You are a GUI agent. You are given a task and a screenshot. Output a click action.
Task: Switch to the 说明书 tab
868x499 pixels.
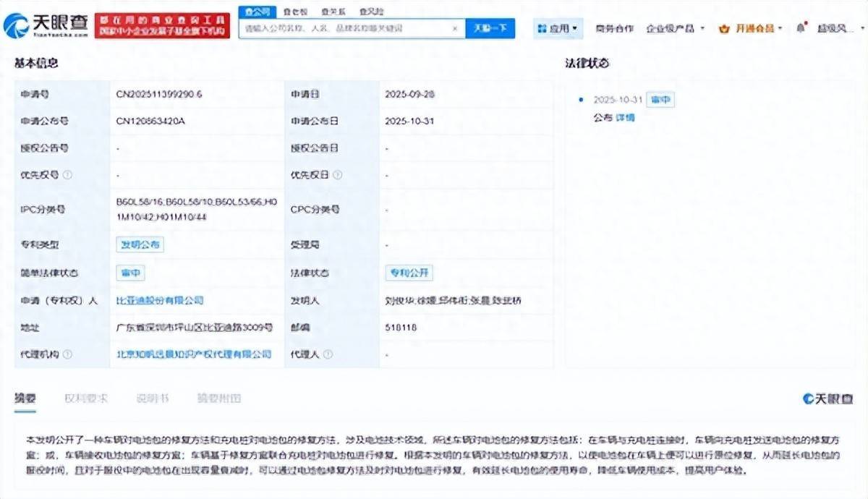[x=153, y=398]
